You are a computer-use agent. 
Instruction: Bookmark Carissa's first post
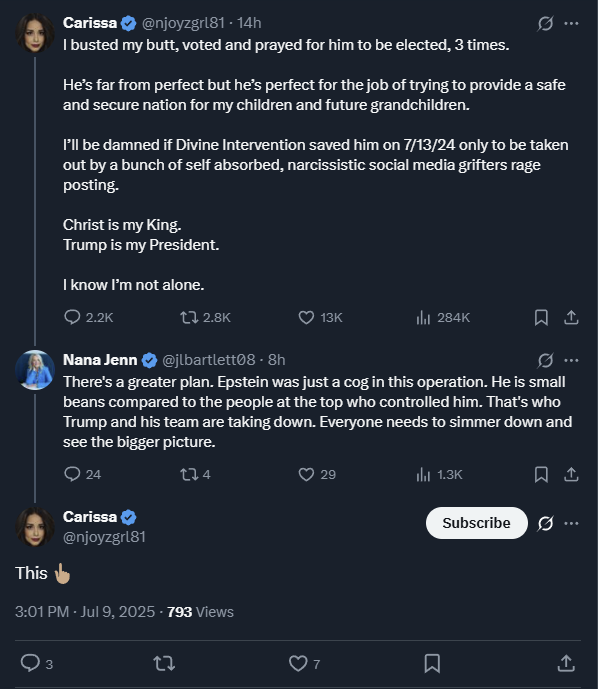[541, 317]
